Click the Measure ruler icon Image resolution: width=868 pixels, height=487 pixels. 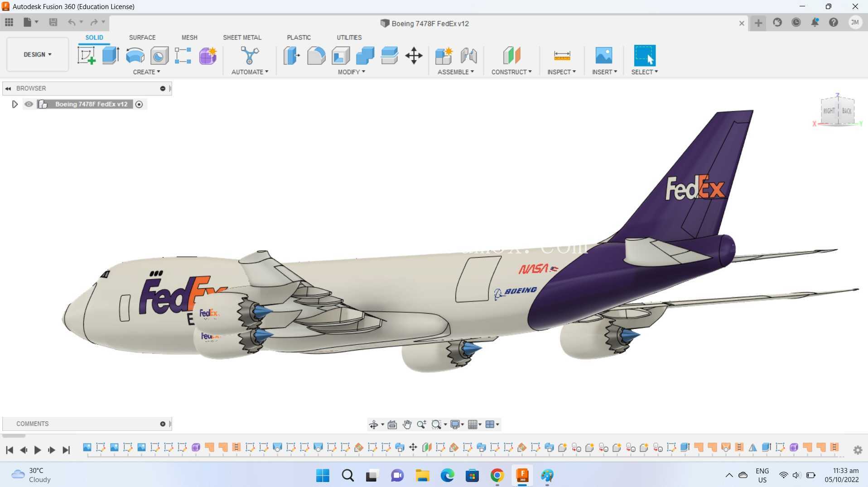pyautogui.click(x=562, y=56)
